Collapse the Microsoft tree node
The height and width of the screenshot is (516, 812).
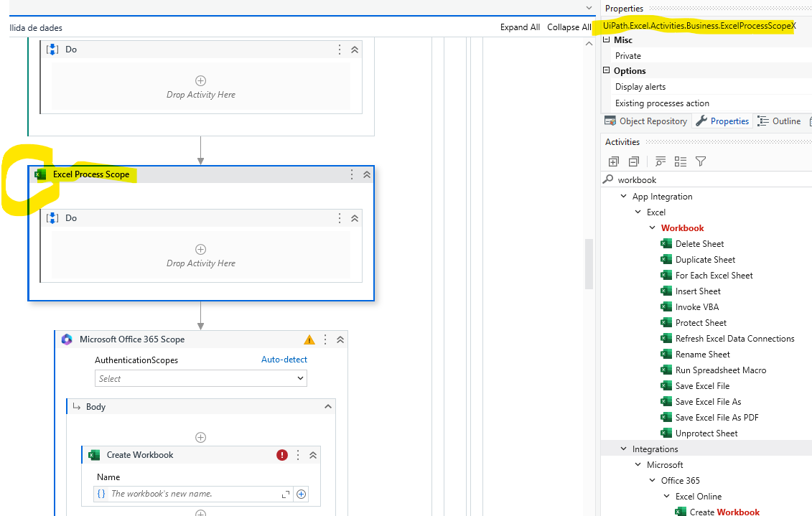[x=638, y=465]
